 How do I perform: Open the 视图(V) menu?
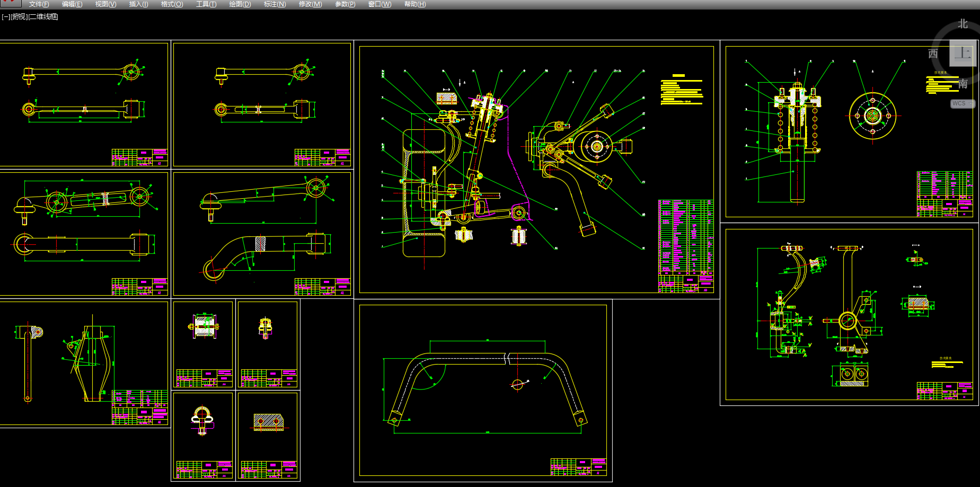coord(105,4)
